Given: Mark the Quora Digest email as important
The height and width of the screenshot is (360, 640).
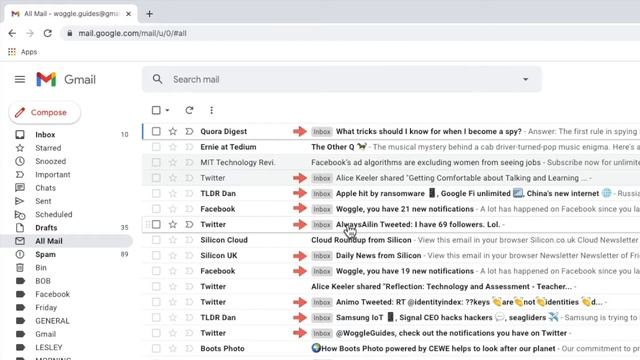Looking at the screenshot, I should 189,131.
